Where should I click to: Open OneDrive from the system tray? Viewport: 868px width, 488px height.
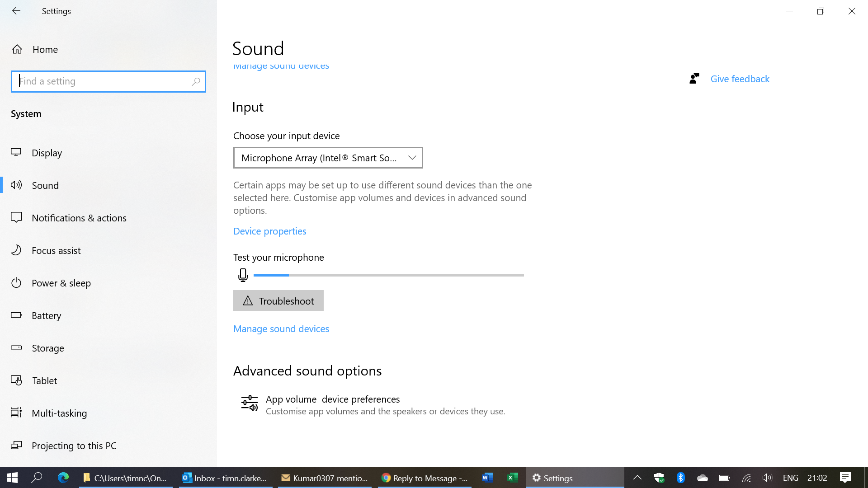coord(702,478)
